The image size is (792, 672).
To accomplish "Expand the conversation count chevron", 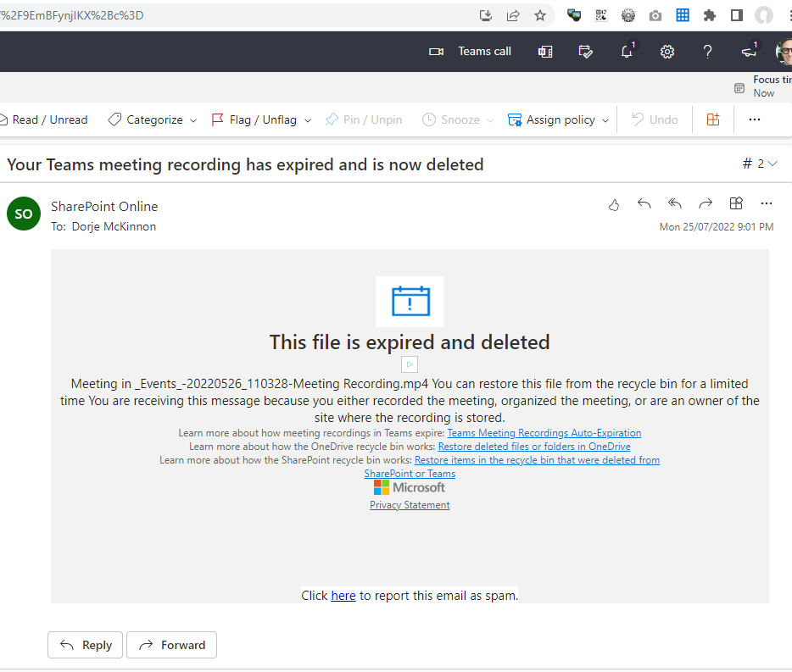I will (x=772, y=164).
